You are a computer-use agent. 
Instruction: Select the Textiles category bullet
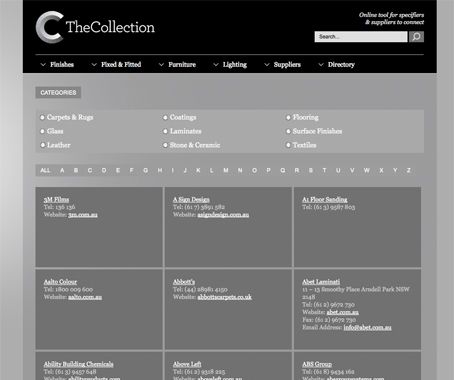(x=288, y=145)
